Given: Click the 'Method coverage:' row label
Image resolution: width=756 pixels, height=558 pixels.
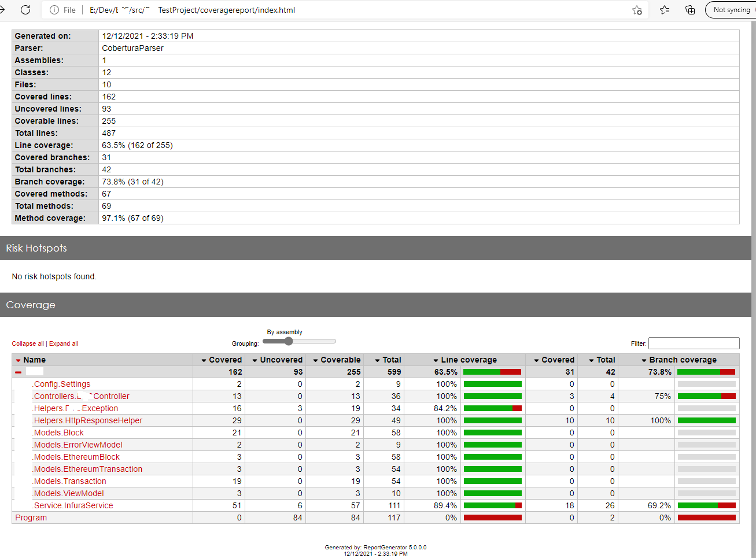Looking at the screenshot, I should [50, 218].
